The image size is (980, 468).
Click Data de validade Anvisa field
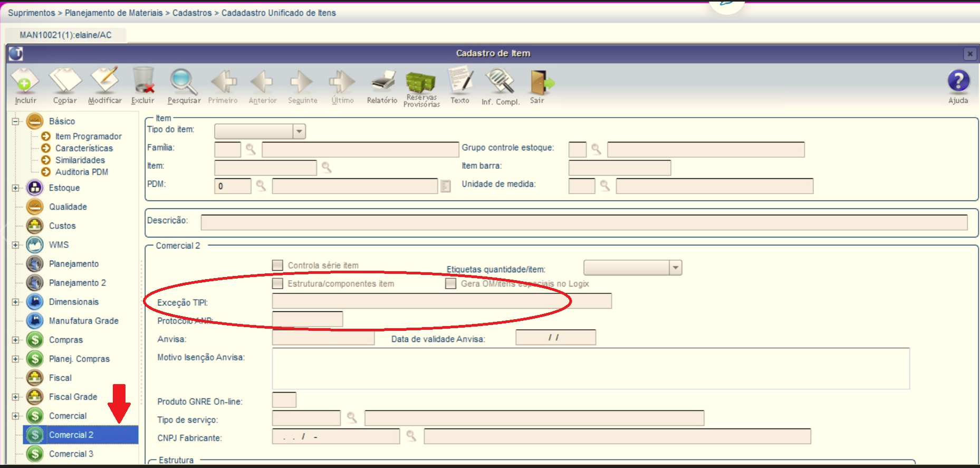556,337
